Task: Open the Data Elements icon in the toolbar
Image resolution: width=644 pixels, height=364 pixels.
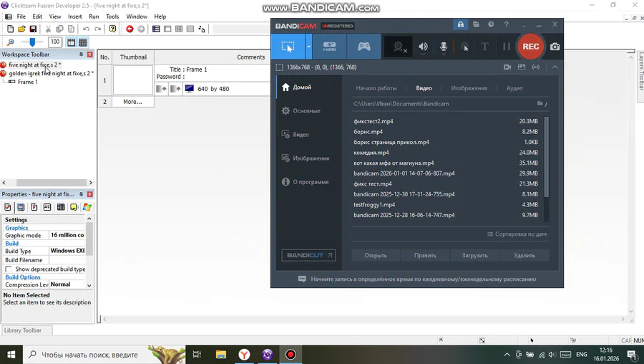Action: [x=201, y=29]
